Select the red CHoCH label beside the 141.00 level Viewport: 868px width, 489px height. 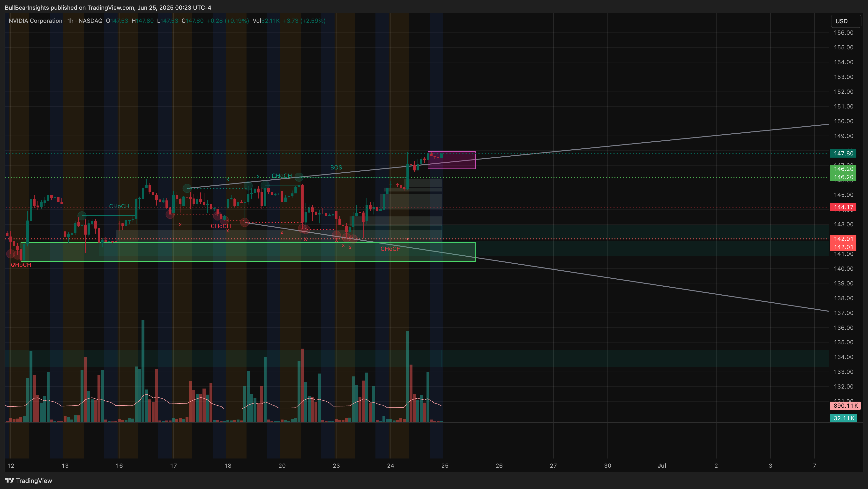pyautogui.click(x=390, y=249)
